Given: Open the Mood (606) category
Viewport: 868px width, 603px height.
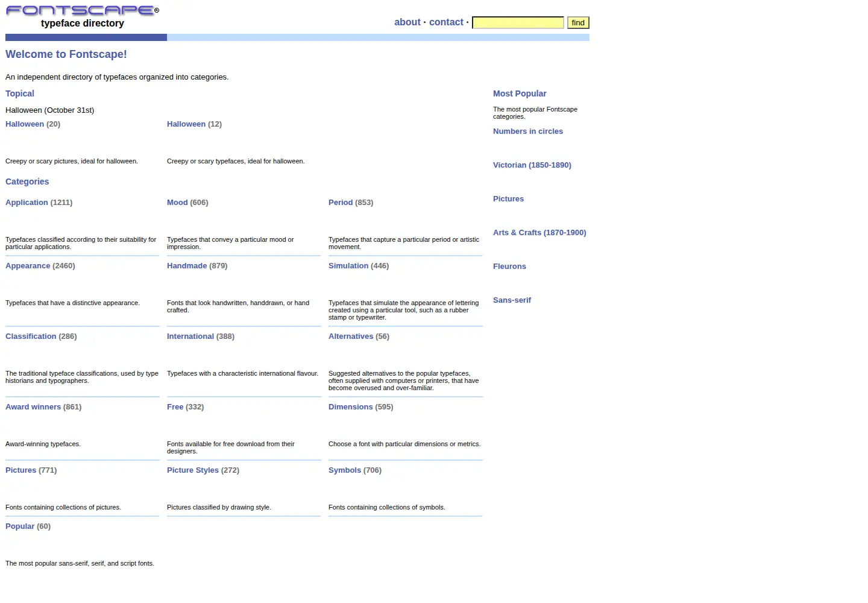Looking at the screenshot, I should pyautogui.click(x=187, y=203).
